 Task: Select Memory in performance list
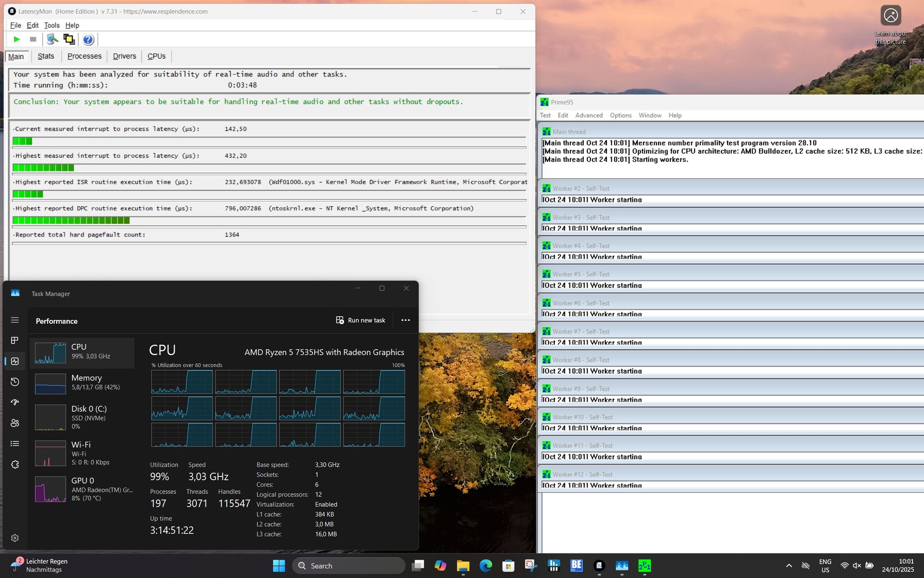[82, 383]
